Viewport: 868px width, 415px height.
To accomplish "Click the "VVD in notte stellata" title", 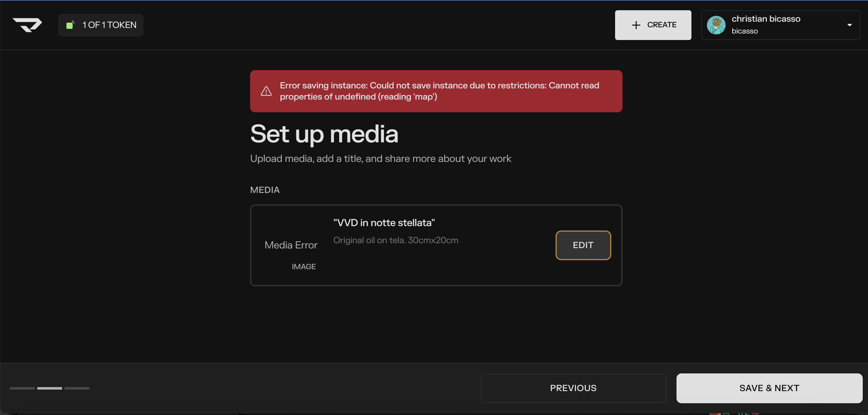I will (x=384, y=223).
